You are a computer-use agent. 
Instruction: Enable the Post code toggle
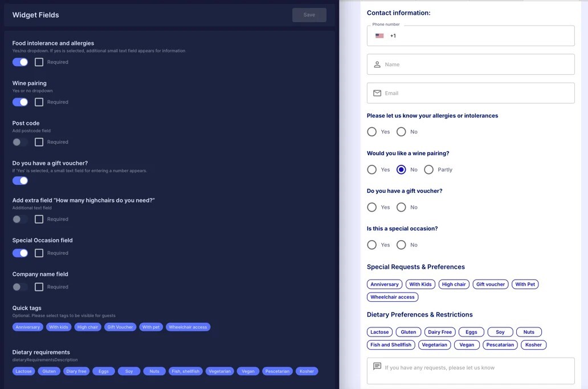[19, 141]
